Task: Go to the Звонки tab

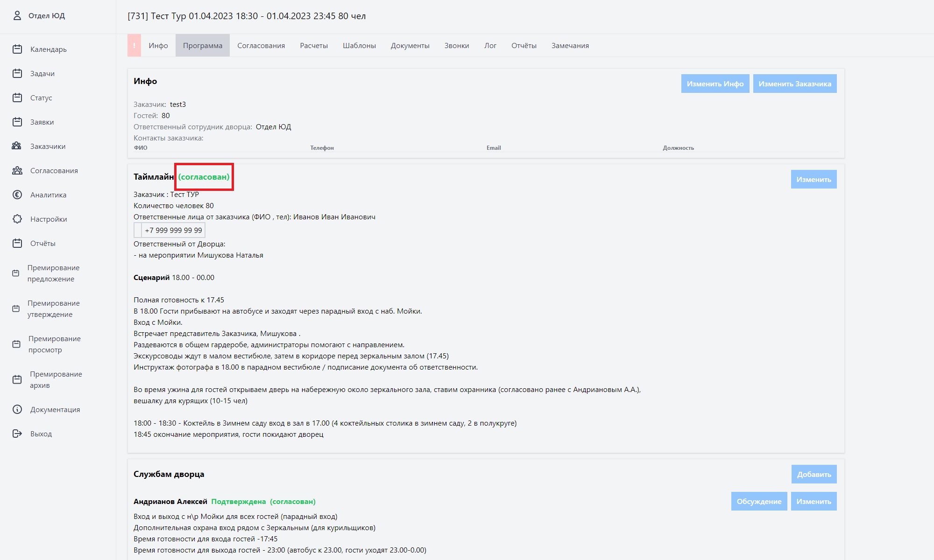Action: point(456,45)
